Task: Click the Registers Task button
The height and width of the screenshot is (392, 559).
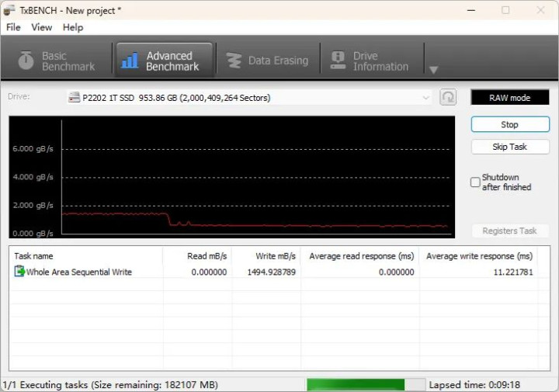Action: pos(510,231)
